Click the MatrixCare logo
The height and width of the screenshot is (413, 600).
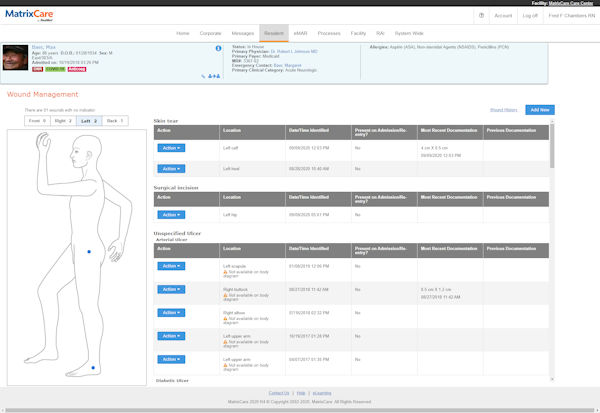(29, 15)
